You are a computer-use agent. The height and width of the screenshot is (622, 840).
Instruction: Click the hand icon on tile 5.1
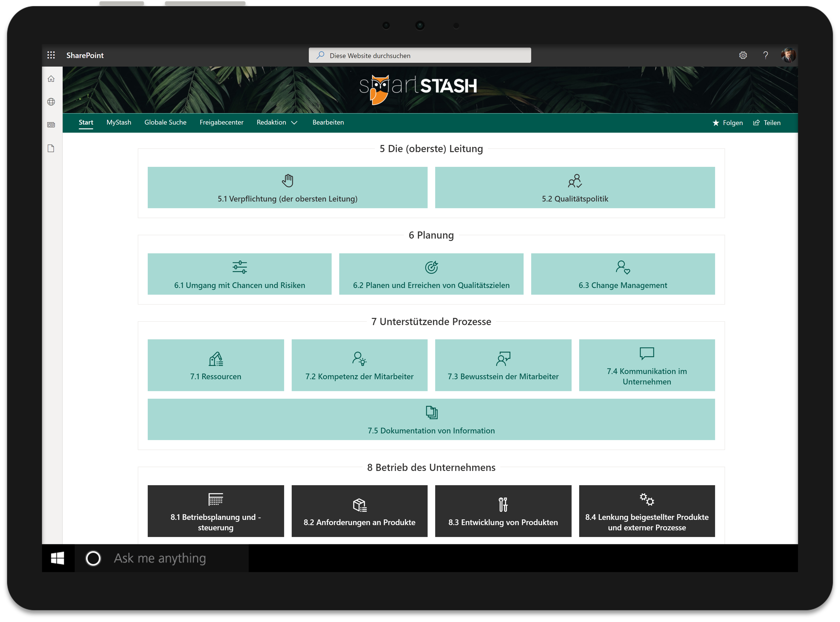(288, 181)
